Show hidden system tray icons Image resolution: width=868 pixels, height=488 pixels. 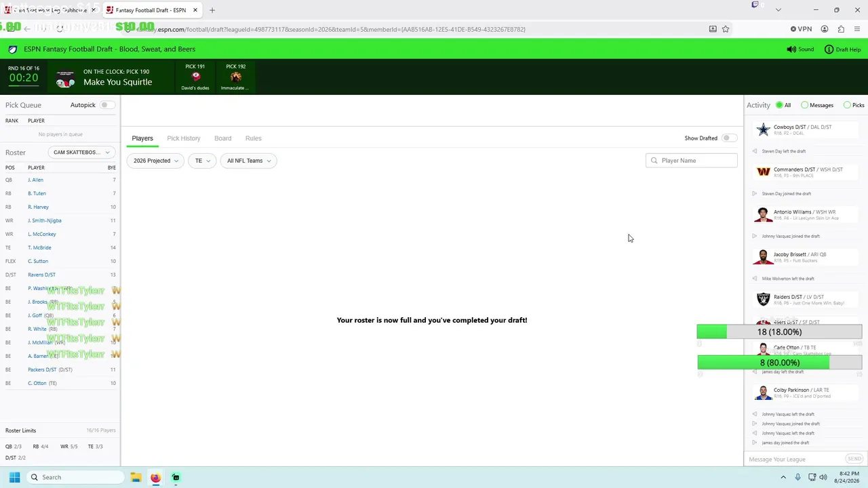(783, 477)
